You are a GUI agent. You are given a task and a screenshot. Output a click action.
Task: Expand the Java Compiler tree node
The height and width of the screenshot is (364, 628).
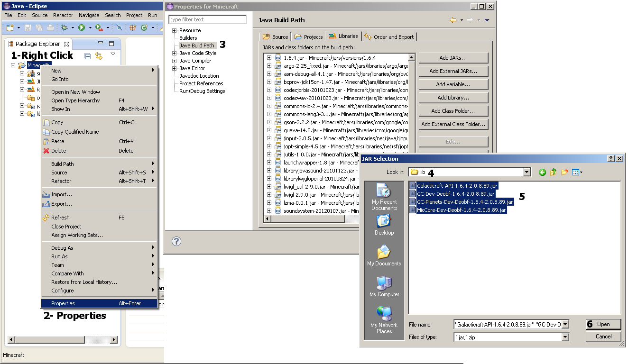(175, 61)
